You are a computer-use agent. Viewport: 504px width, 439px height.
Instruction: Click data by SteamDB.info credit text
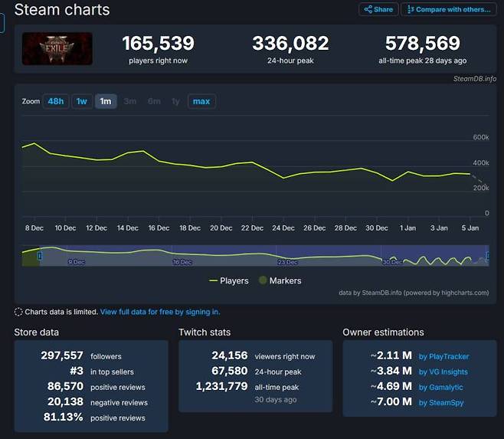[x=414, y=293]
